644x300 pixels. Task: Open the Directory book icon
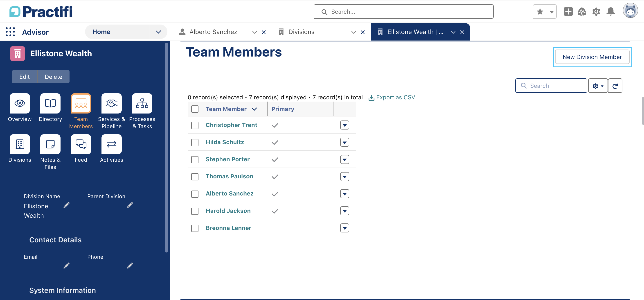pos(50,103)
